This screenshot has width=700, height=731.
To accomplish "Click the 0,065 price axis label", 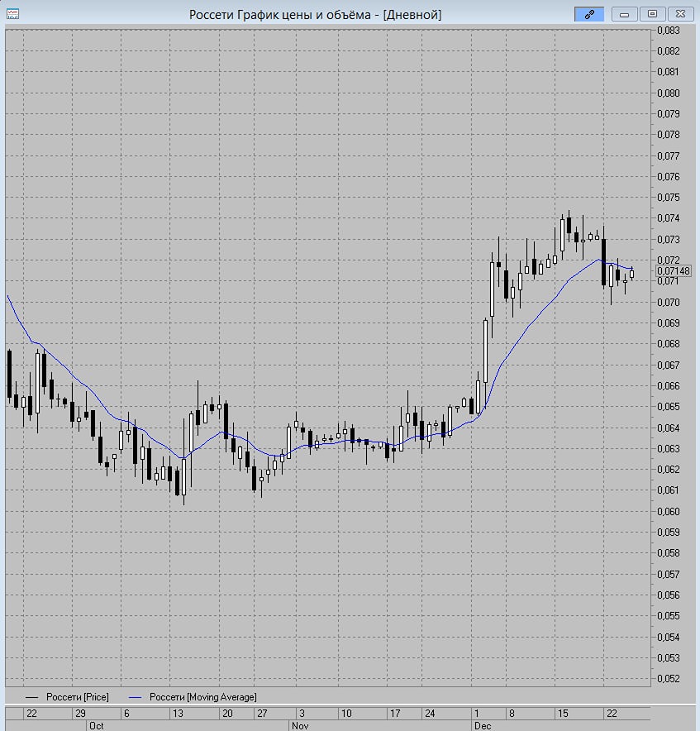I will coord(669,407).
